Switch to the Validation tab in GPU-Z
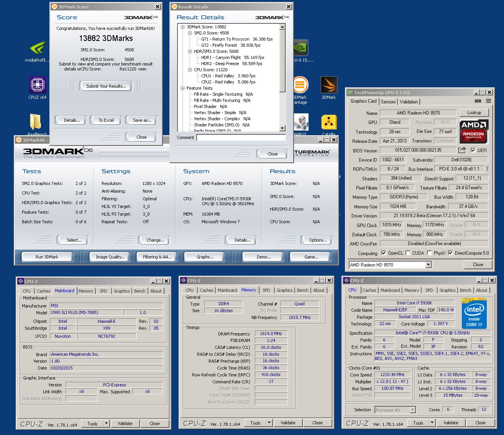Screen dimensions: 504x435 click(409, 101)
